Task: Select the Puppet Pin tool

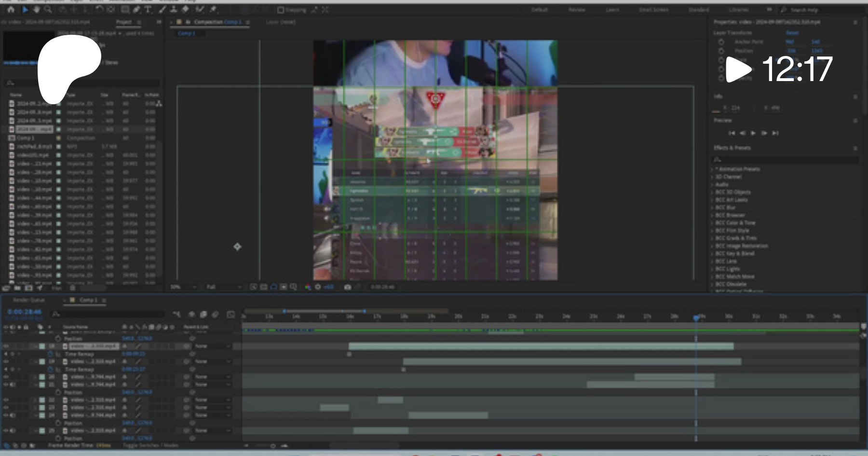Action: (213, 9)
